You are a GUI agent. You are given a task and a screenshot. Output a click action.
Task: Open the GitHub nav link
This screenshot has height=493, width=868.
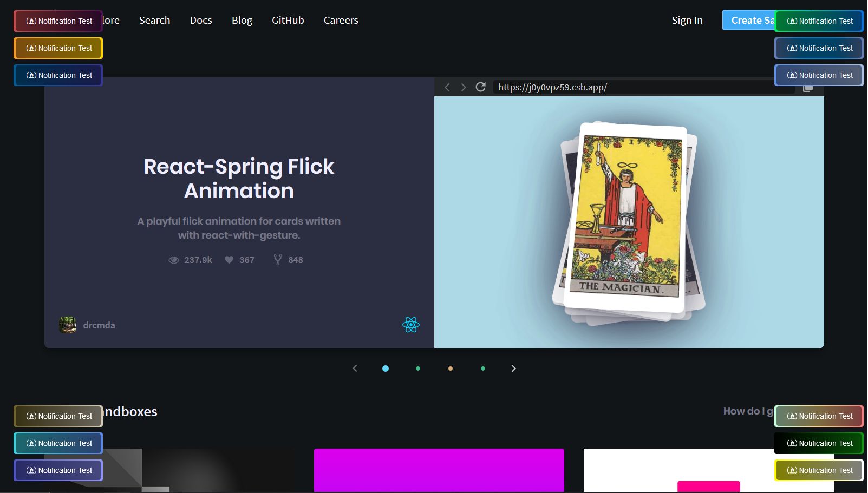tap(288, 21)
